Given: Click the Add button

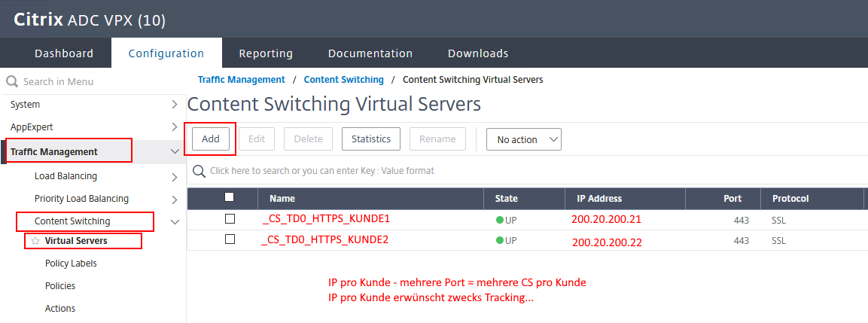Looking at the screenshot, I should (x=211, y=139).
